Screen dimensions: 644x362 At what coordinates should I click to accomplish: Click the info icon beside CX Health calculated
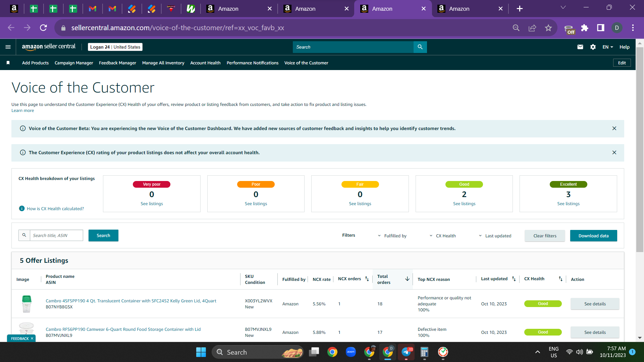pyautogui.click(x=22, y=208)
